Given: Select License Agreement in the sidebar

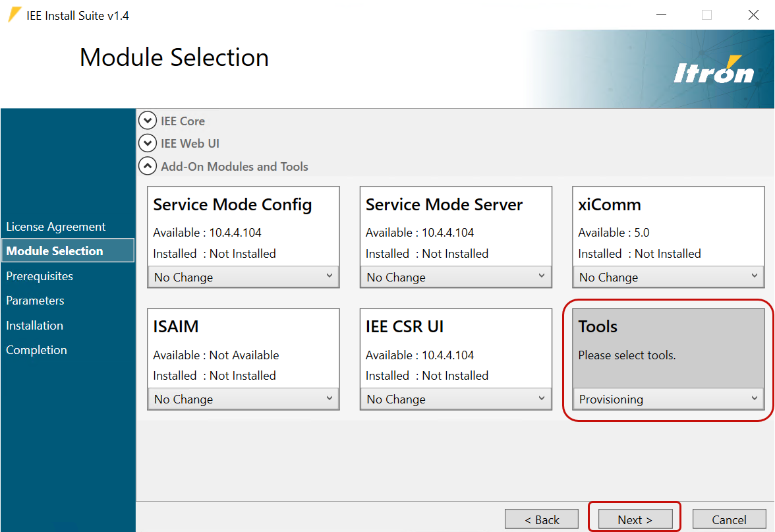Looking at the screenshot, I should coord(55,226).
